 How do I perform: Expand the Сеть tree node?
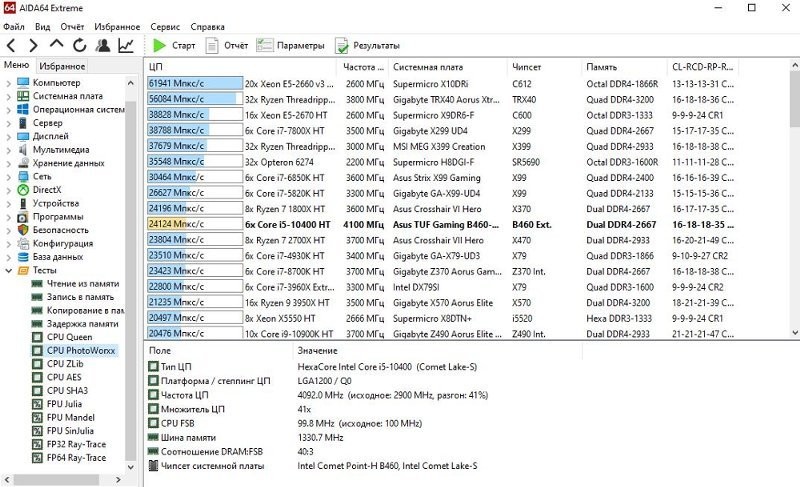point(8,176)
